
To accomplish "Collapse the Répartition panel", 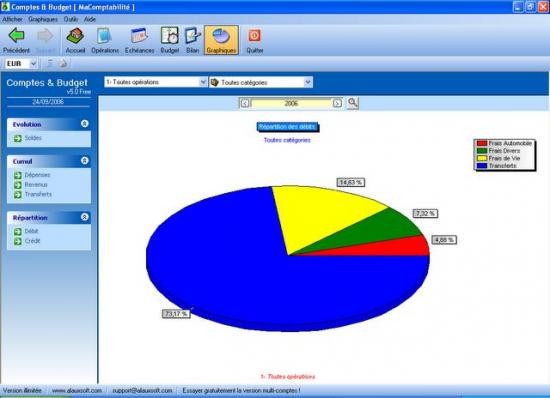I will click(85, 217).
